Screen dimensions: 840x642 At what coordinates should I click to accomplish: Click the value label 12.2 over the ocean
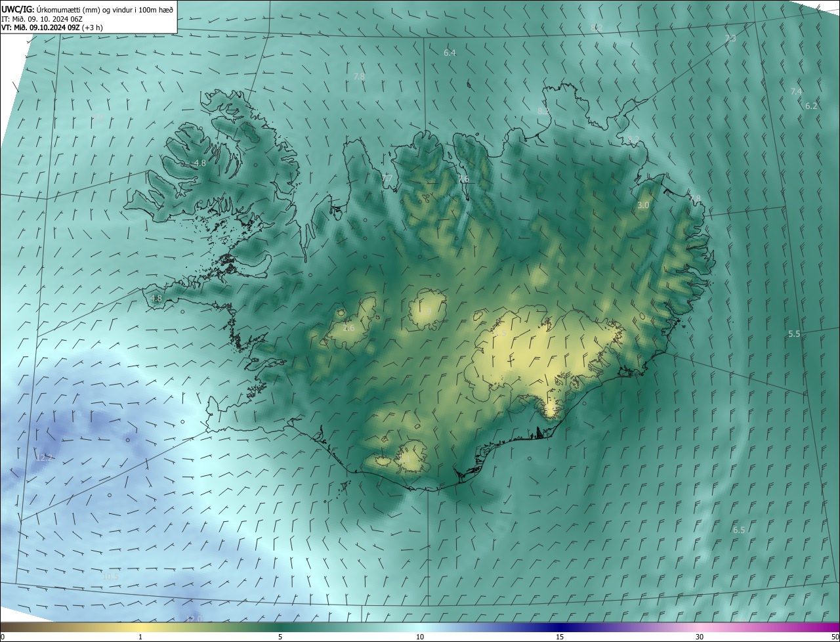tap(44, 458)
